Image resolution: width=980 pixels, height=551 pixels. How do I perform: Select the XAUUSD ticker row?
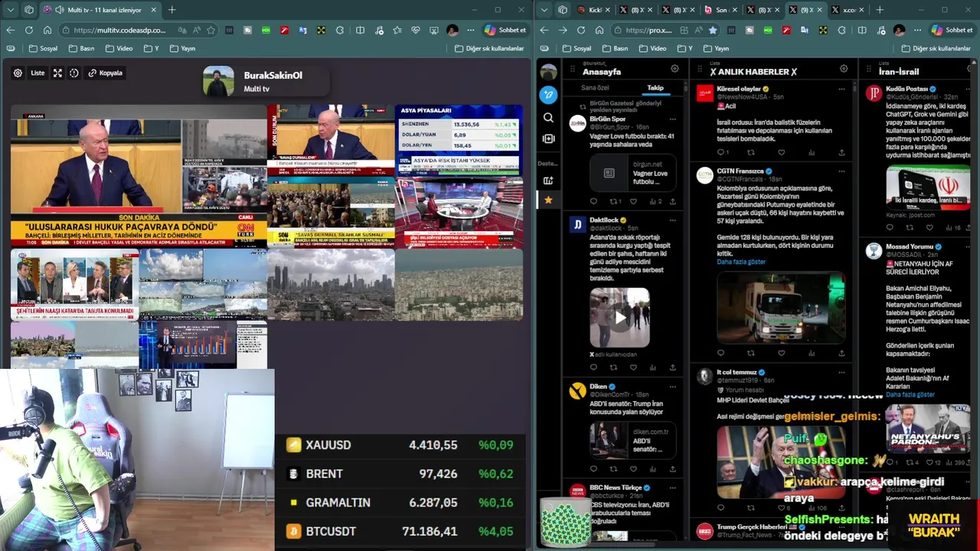point(400,445)
